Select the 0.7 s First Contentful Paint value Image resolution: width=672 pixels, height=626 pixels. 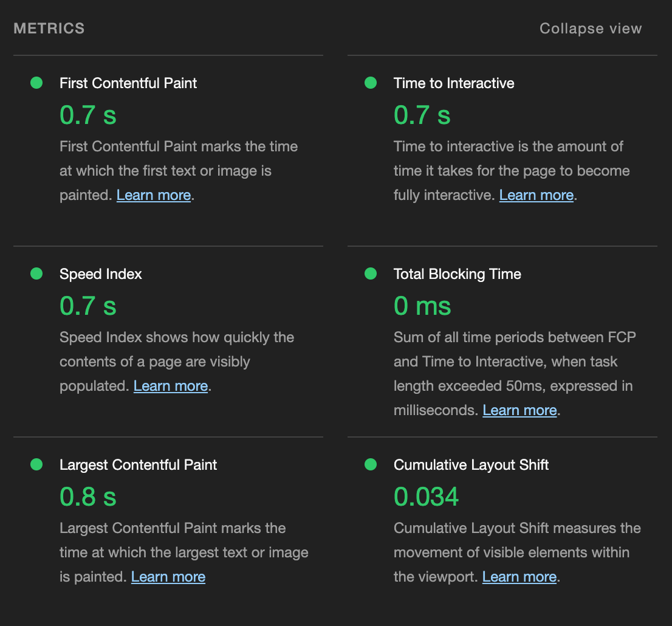click(x=87, y=115)
